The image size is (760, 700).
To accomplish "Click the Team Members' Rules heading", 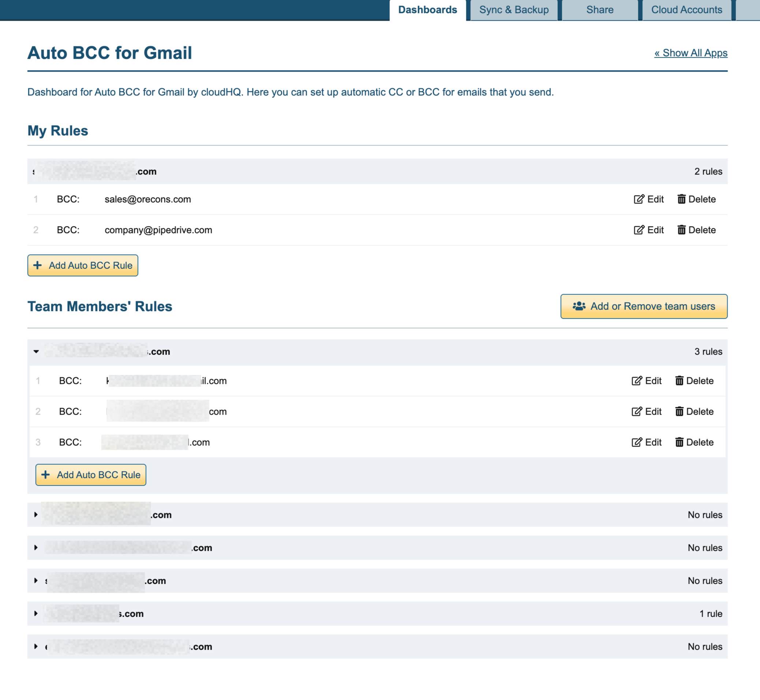I will 100,306.
